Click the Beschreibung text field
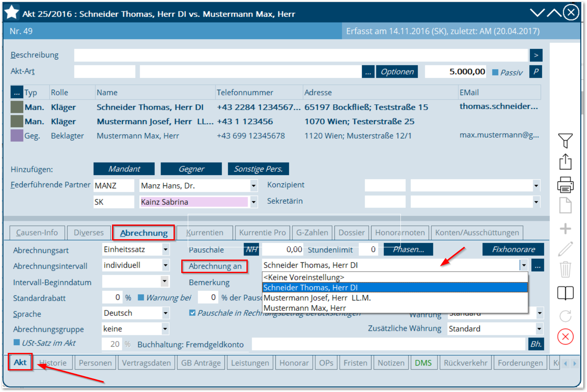Image resolution: width=587 pixels, height=392 pixels. click(301, 55)
